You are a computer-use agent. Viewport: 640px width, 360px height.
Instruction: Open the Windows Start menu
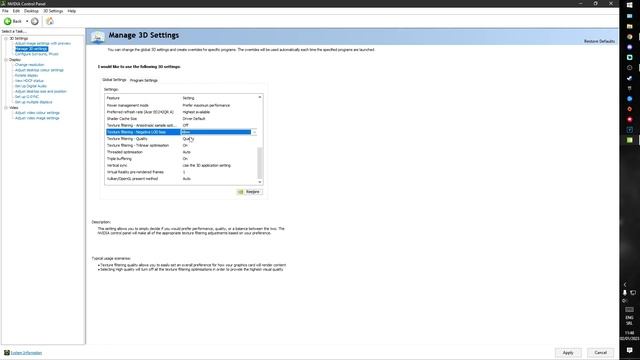tap(630, 5)
